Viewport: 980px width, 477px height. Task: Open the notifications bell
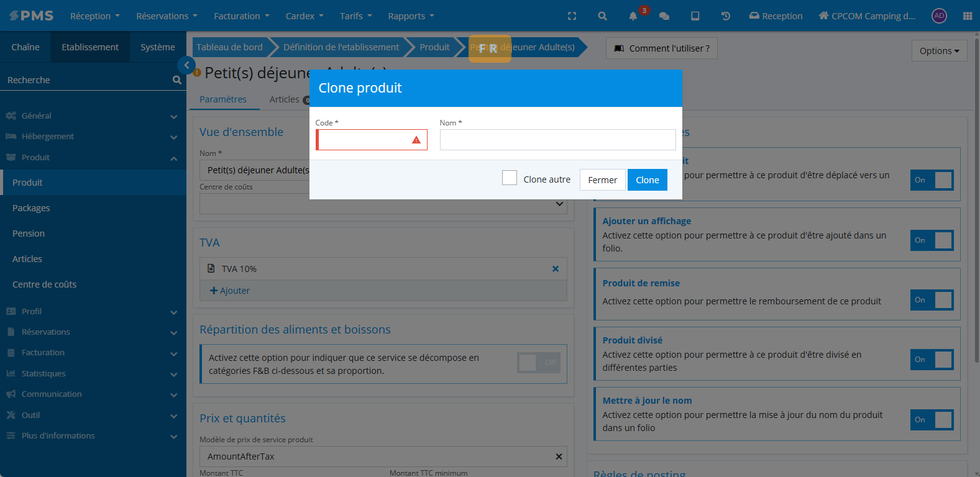tap(633, 16)
